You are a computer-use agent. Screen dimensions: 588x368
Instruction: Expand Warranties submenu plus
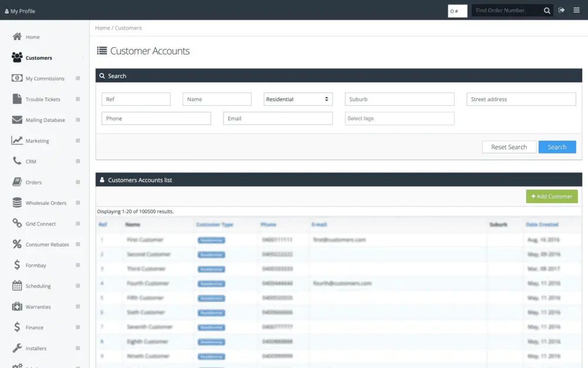(x=78, y=306)
